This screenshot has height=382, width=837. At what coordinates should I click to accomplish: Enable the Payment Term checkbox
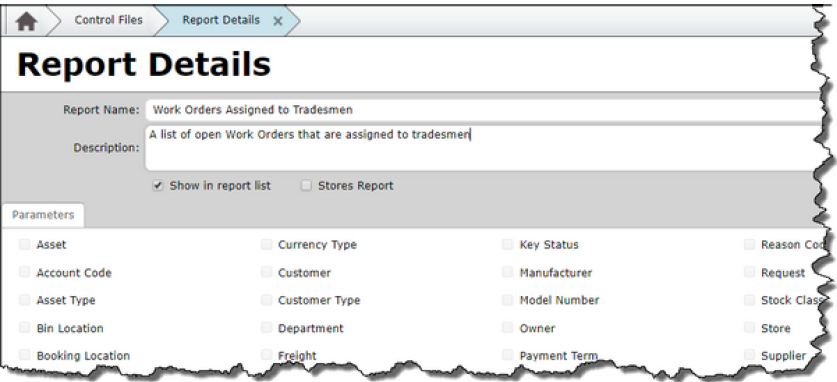(508, 355)
